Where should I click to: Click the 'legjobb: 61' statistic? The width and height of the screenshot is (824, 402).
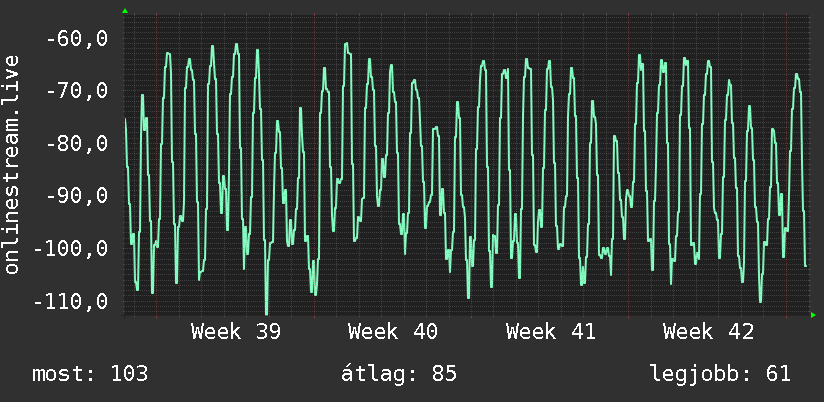[x=720, y=374]
